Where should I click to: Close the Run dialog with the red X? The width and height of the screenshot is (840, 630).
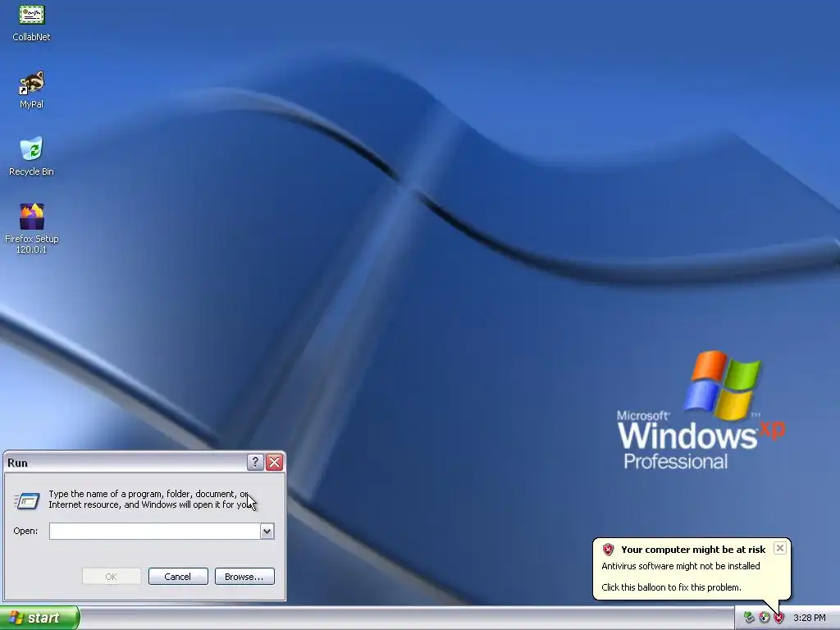click(x=274, y=463)
